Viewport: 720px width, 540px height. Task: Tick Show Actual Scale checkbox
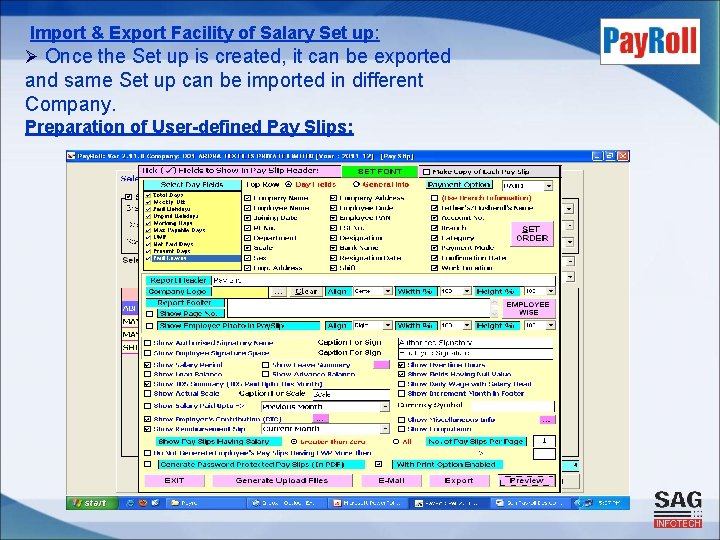pos(147,394)
